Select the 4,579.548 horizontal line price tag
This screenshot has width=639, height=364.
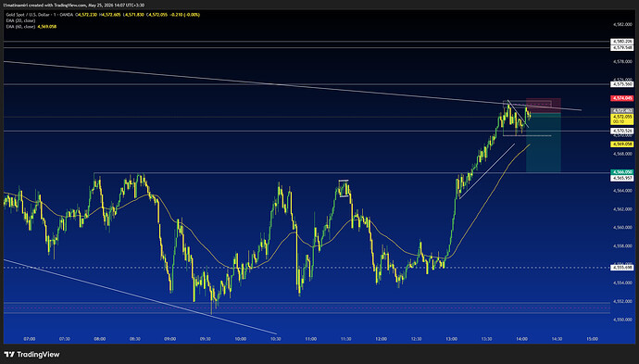point(622,47)
